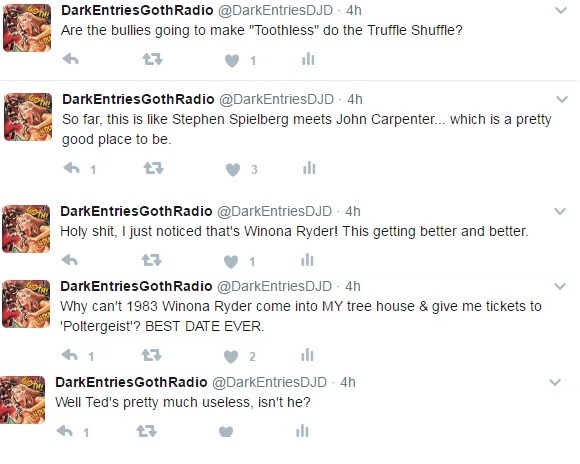Retweet the Poltergeist tickets tweet
Screen dimensions: 580x464
tap(152, 356)
